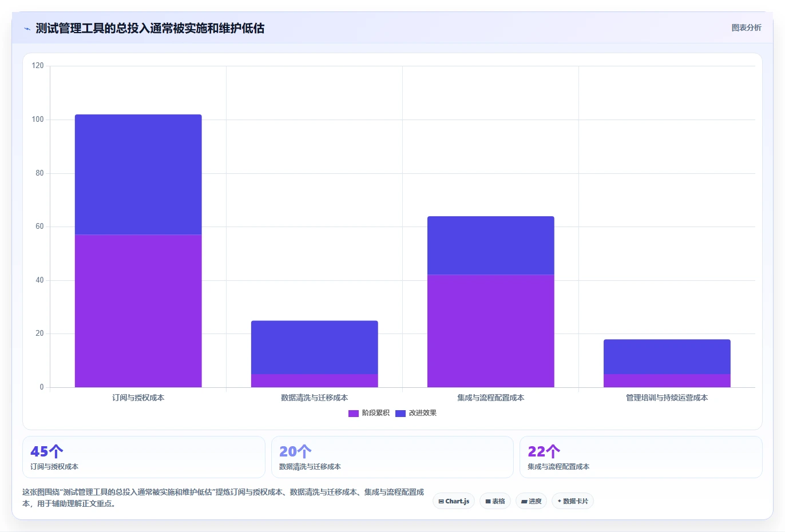Click the blue segment of 集成与流程配置成本 bar
Viewport: 785px width, 532px height.
pos(491,245)
